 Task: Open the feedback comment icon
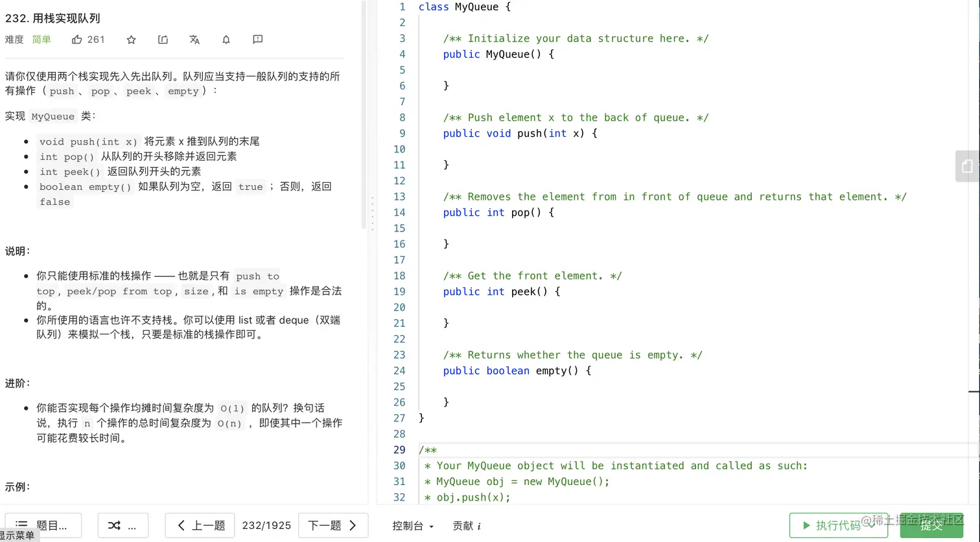click(x=258, y=40)
